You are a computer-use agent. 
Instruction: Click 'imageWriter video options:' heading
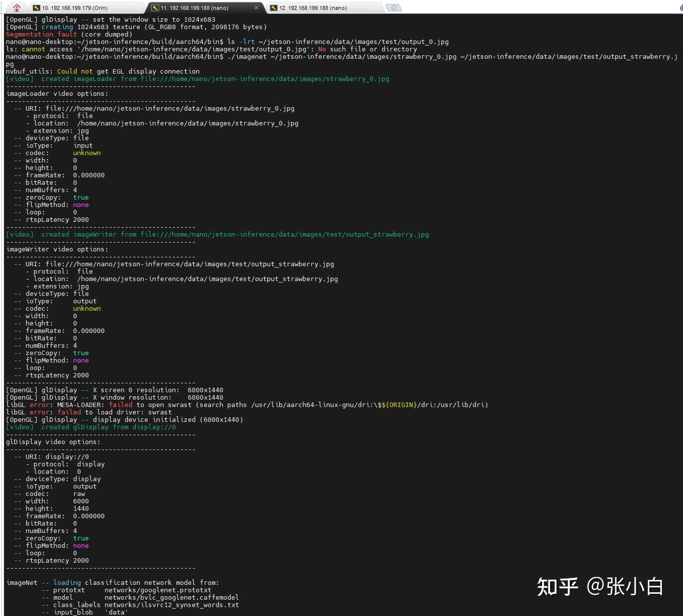(57, 249)
